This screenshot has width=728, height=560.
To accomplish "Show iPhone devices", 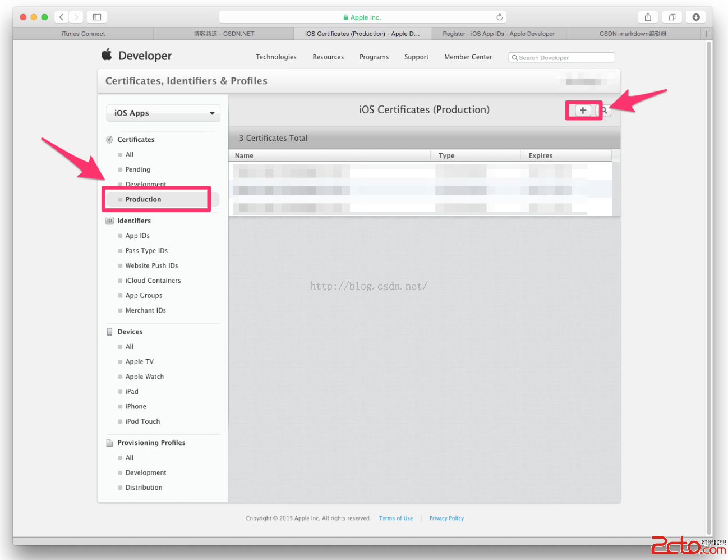I will tap(136, 406).
